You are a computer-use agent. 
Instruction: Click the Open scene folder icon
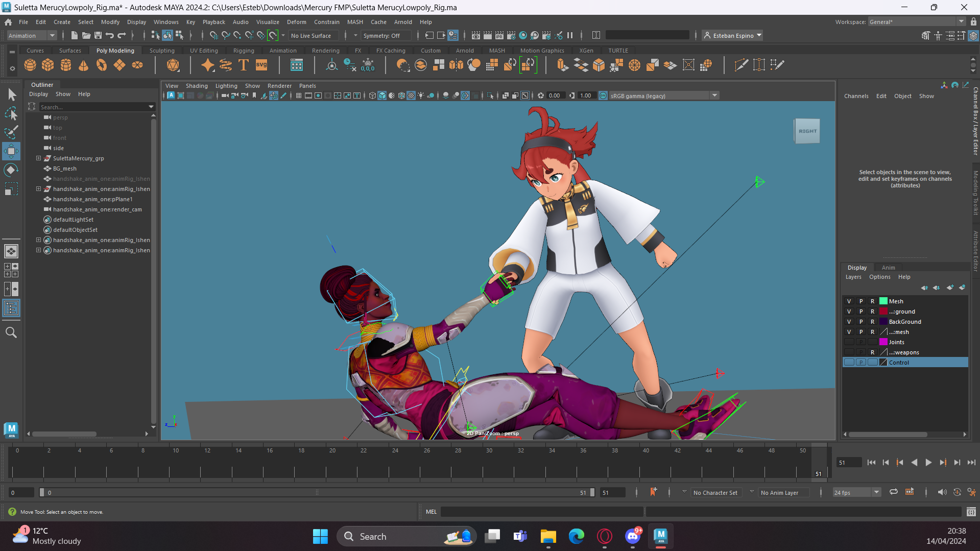86,35
